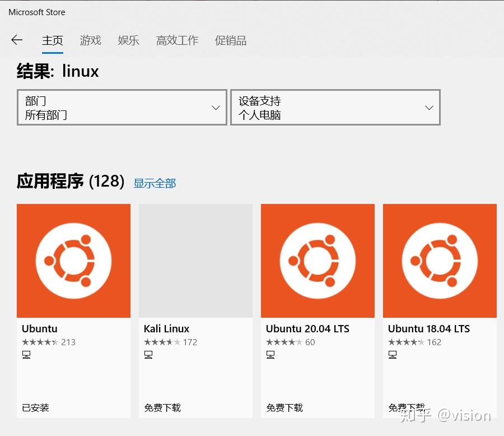The width and height of the screenshot is (504, 436).
Task: Click the 213 review count for Ubuntu
Action: click(x=68, y=342)
